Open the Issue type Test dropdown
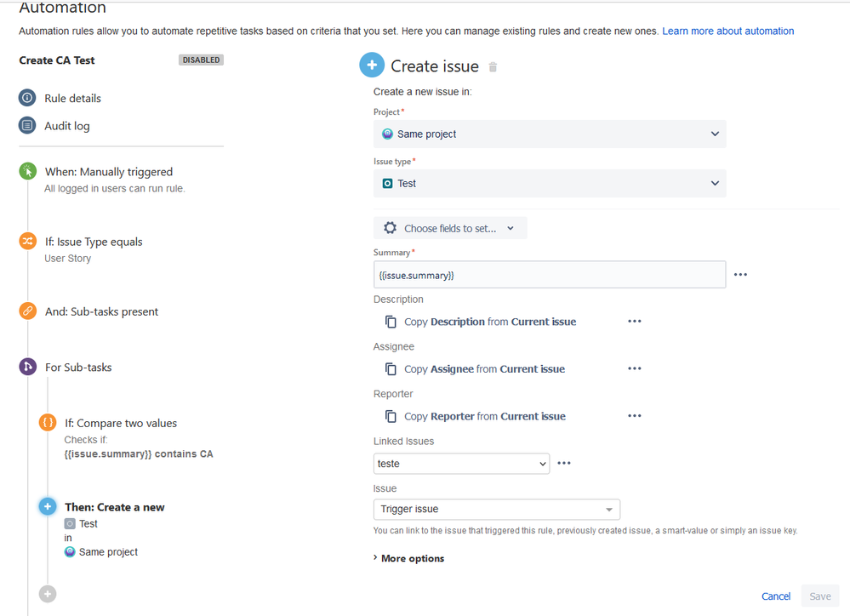The image size is (850, 616). pos(550,183)
